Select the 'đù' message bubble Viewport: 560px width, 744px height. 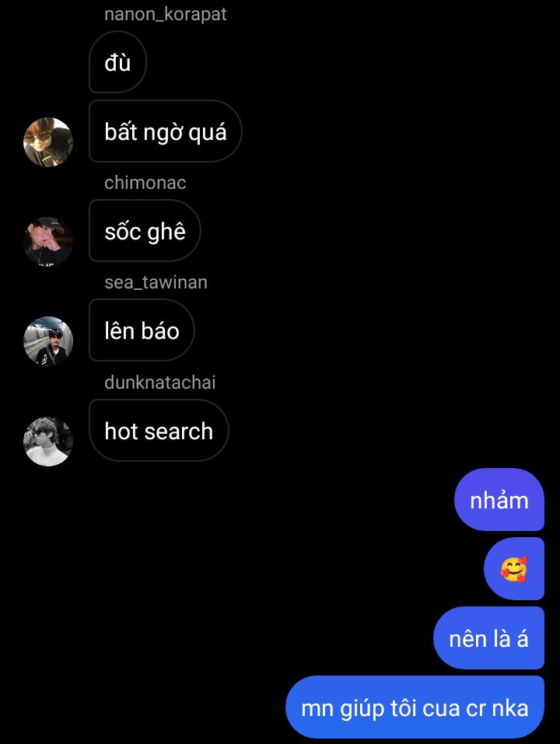pos(117,62)
